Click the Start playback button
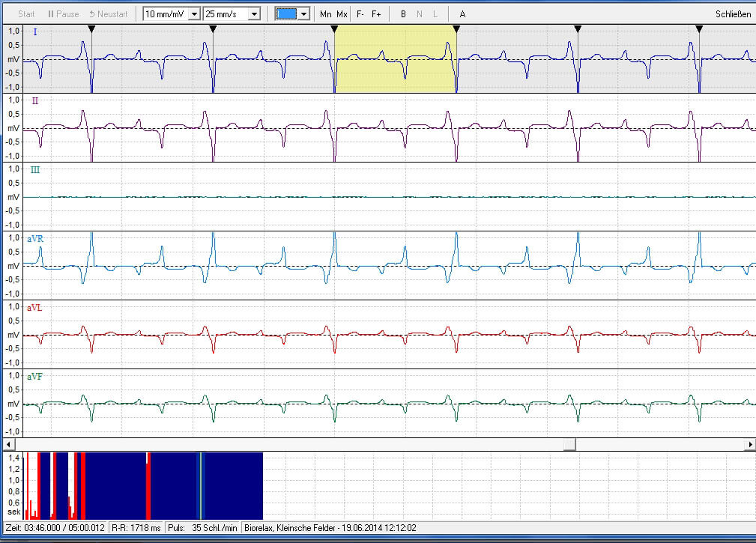The image size is (756, 543). click(26, 14)
